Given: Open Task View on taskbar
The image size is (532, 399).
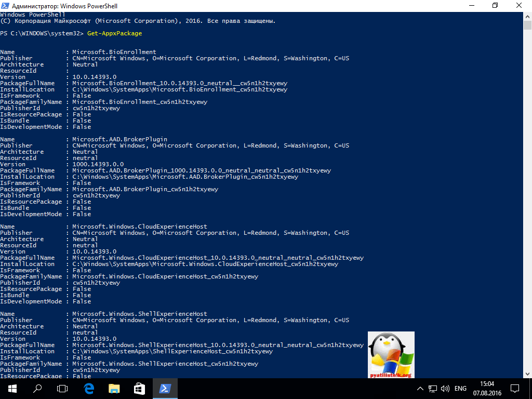Looking at the screenshot, I should pos(62,389).
